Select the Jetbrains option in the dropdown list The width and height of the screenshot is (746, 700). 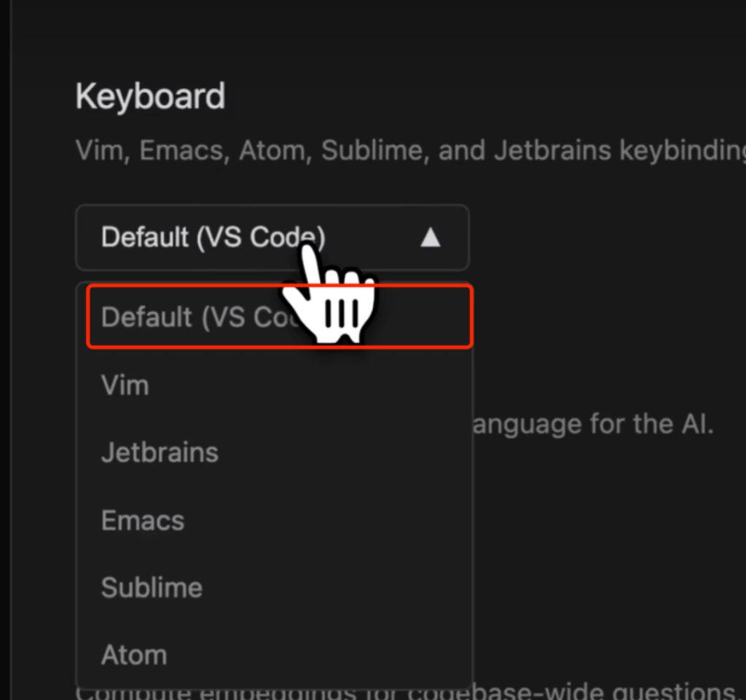coord(160,452)
